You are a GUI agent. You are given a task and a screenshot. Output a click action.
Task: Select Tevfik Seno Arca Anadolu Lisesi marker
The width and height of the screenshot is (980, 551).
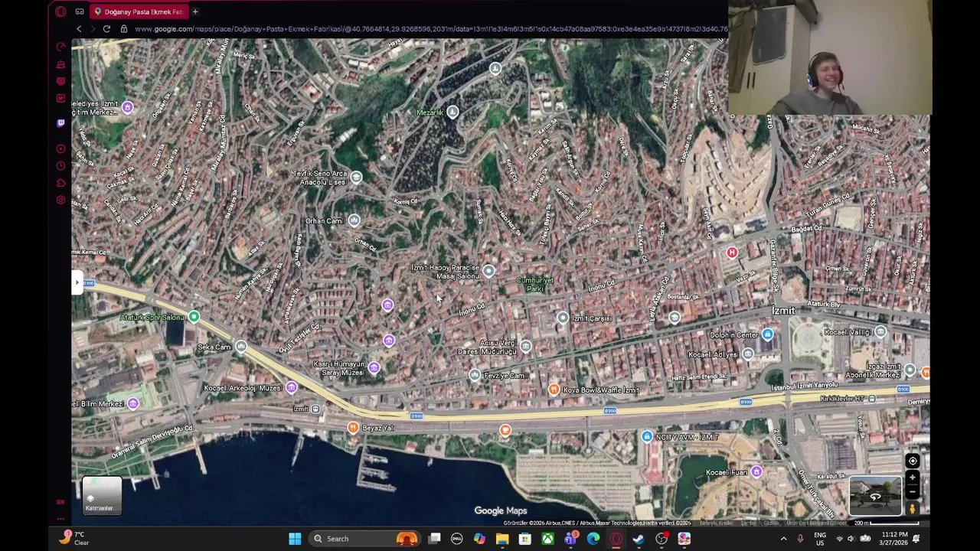coord(356,178)
